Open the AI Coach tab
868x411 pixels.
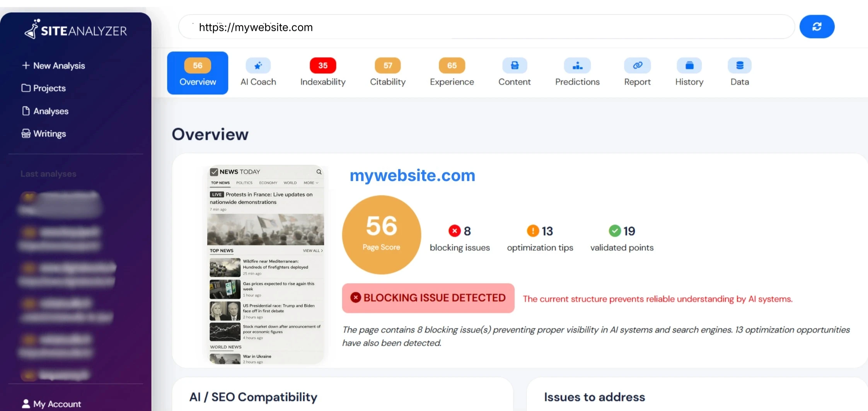tap(258, 73)
